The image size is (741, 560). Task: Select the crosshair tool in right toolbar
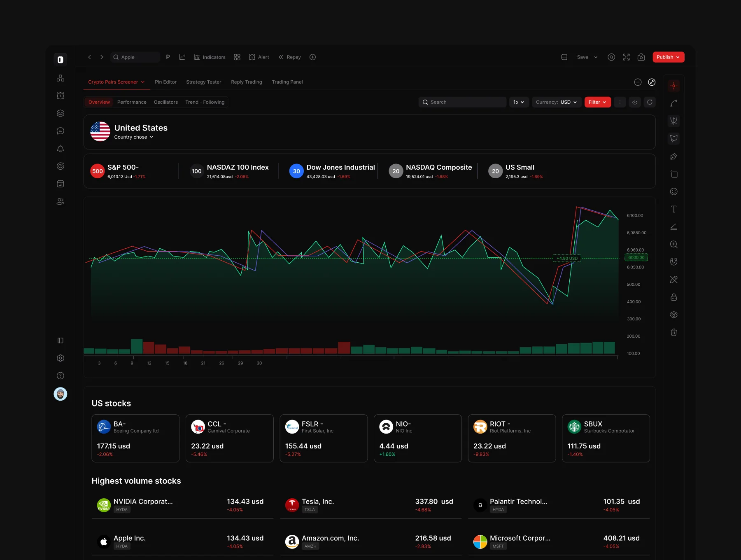[x=674, y=86]
